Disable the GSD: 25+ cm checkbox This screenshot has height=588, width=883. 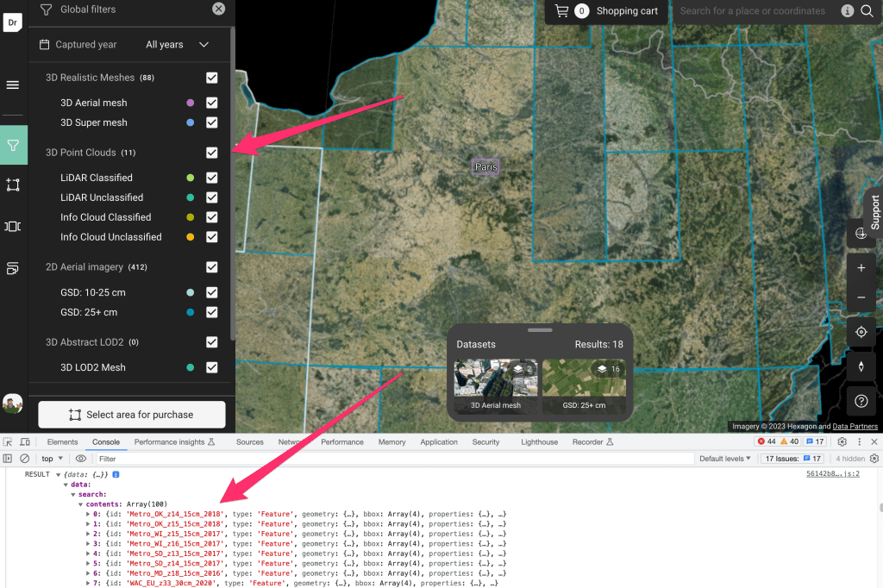pos(212,312)
